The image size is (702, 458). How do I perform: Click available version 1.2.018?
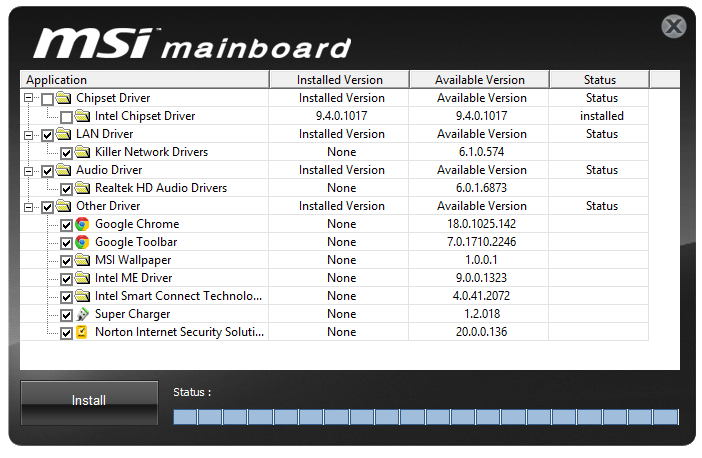pyautogui.click(x=482, y=314)
